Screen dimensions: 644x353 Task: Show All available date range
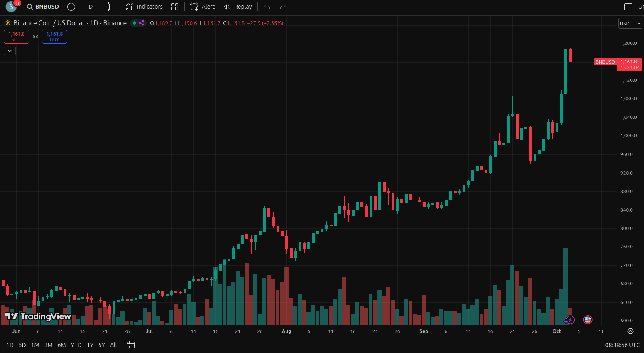click(x=113, y=345)
